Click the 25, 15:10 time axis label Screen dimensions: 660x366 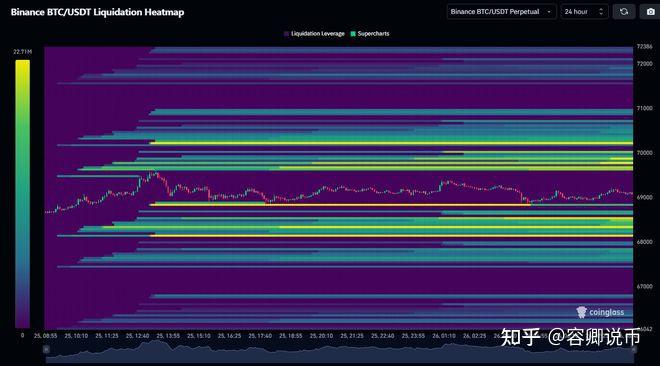199,336
